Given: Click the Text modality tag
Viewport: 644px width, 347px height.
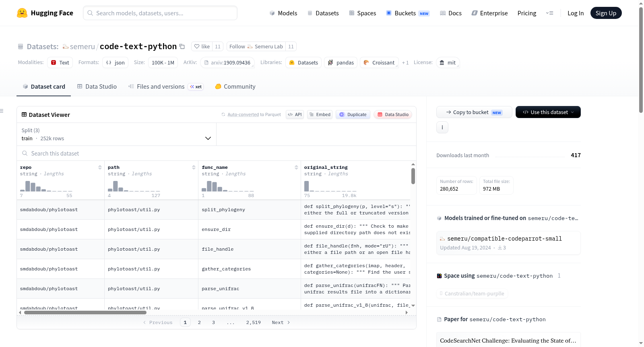Looking at the screenshot, I should (x=60, y=62).
